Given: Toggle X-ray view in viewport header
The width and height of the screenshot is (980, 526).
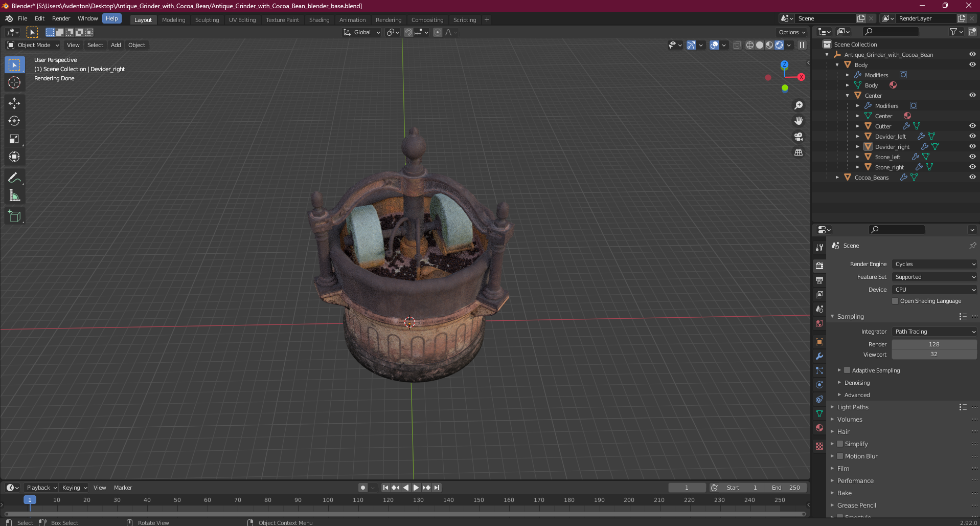Looking at the screenshot, I should tap(737, 45).
